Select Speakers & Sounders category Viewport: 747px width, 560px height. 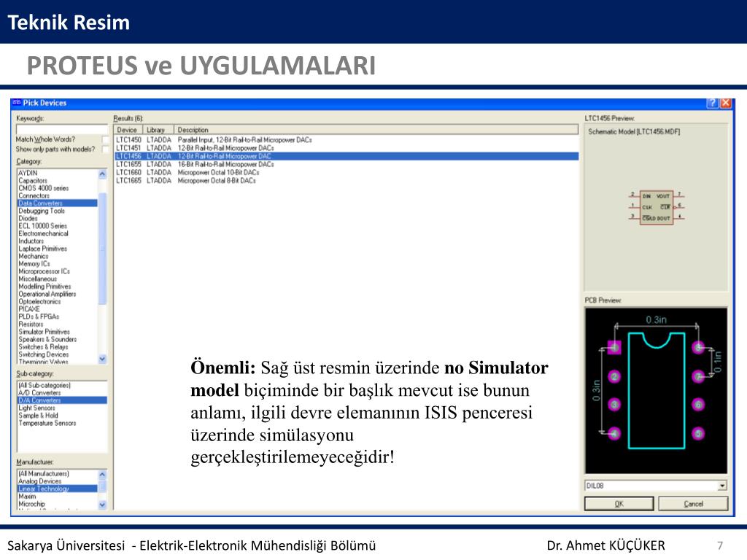click(x=57, y=340)
